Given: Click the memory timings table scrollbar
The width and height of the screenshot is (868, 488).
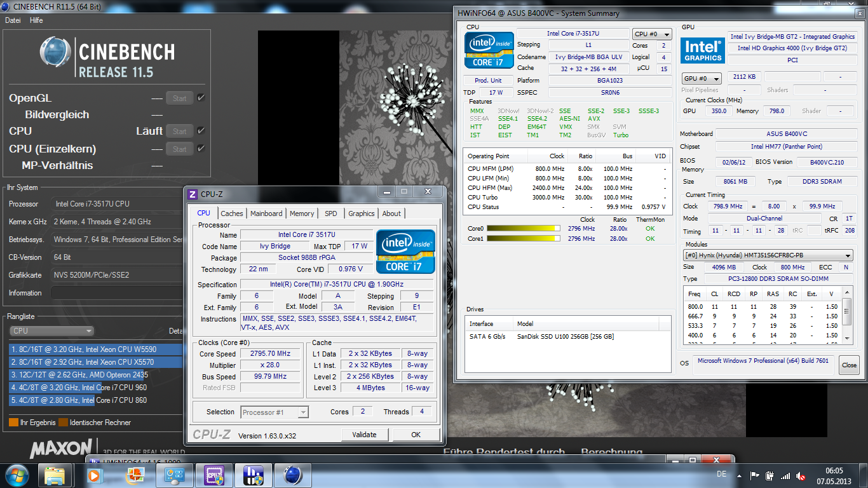Looking at the screenshot, I should click(847, 315).
